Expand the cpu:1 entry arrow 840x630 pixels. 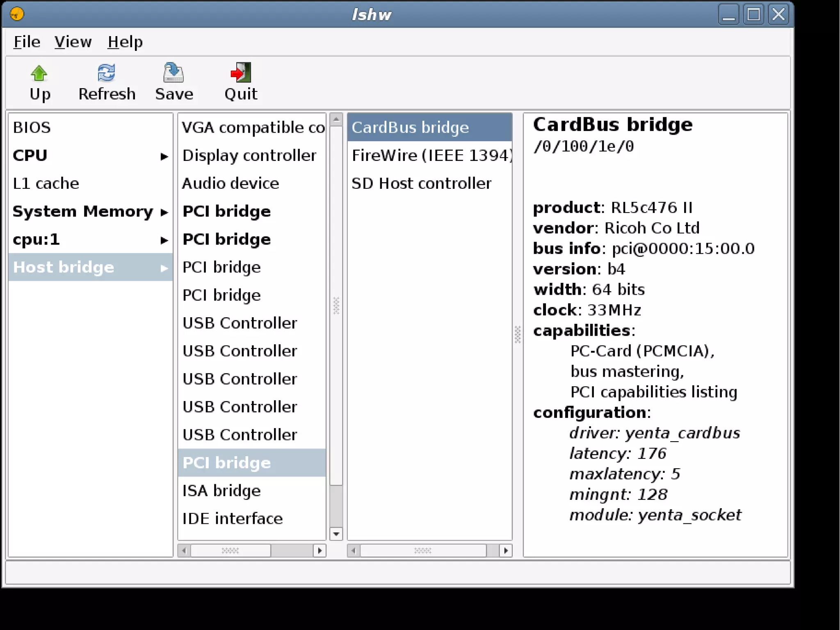[164, 240]
